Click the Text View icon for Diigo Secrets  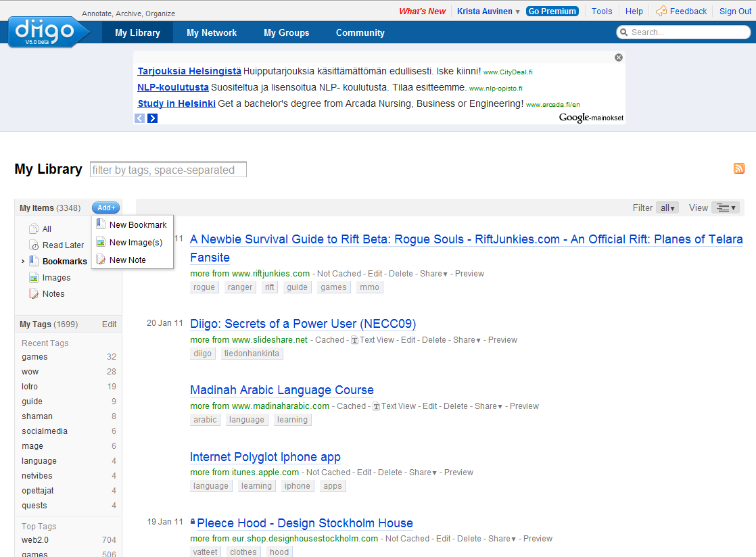point(354,340)
